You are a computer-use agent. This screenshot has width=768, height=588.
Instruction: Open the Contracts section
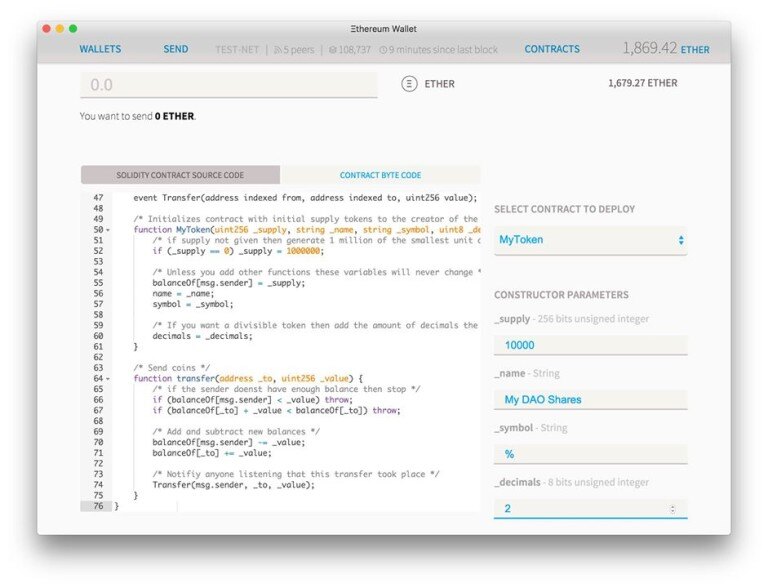click(552, 49)
